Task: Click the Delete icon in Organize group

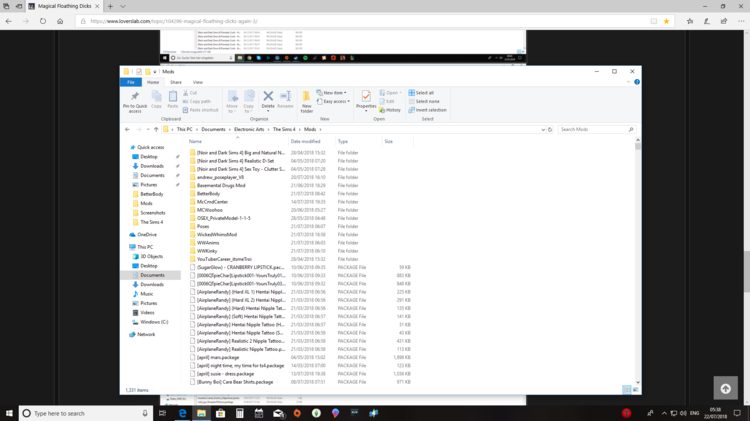Action: point(268,100)
